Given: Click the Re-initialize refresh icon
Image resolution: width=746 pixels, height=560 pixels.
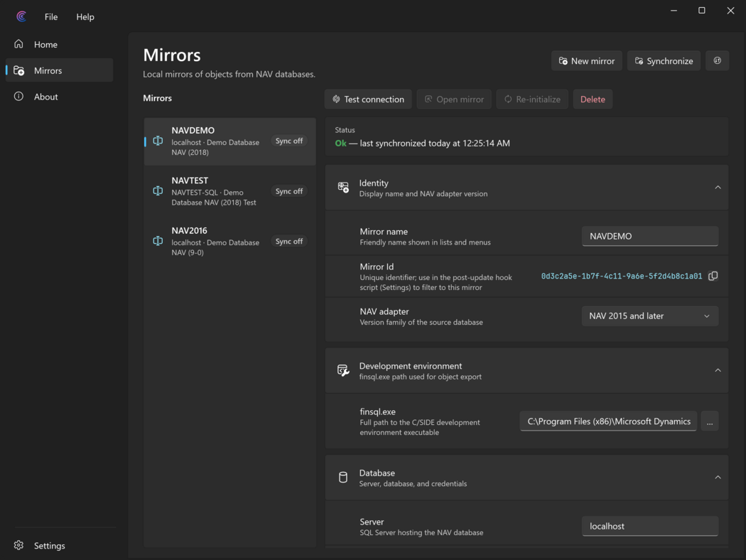Looking at the screenshot, I should coord(508,99).
